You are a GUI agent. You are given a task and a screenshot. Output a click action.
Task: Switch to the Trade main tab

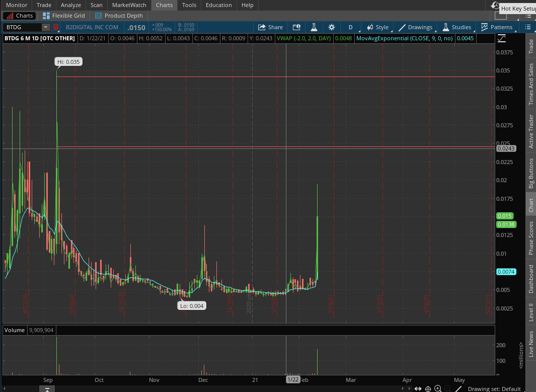point(44,5)
